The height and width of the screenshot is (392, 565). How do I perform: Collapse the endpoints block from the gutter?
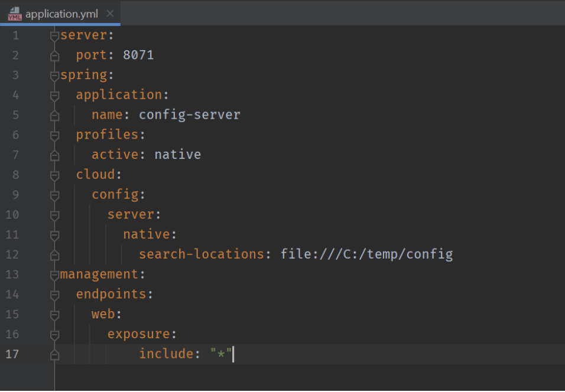tap(54, 294)
